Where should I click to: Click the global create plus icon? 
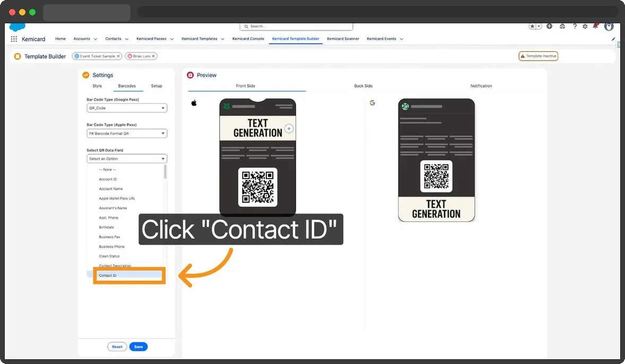[x=549, y=26]
